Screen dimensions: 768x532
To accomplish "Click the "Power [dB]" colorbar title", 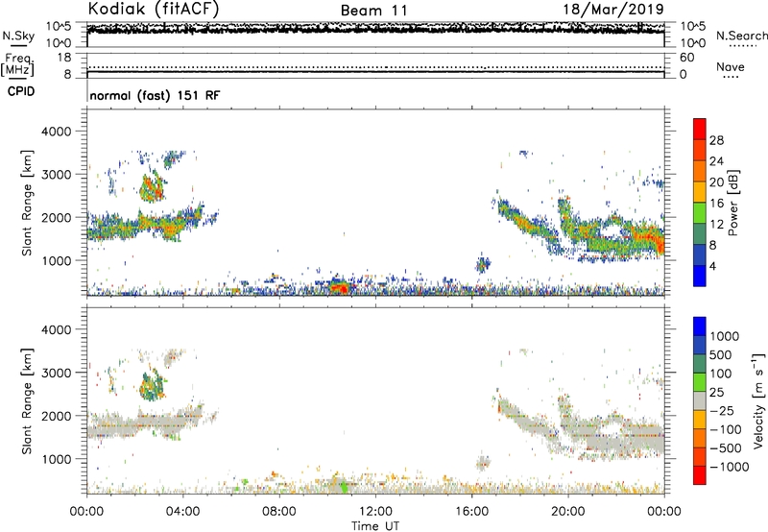I will tap(732, 203).
